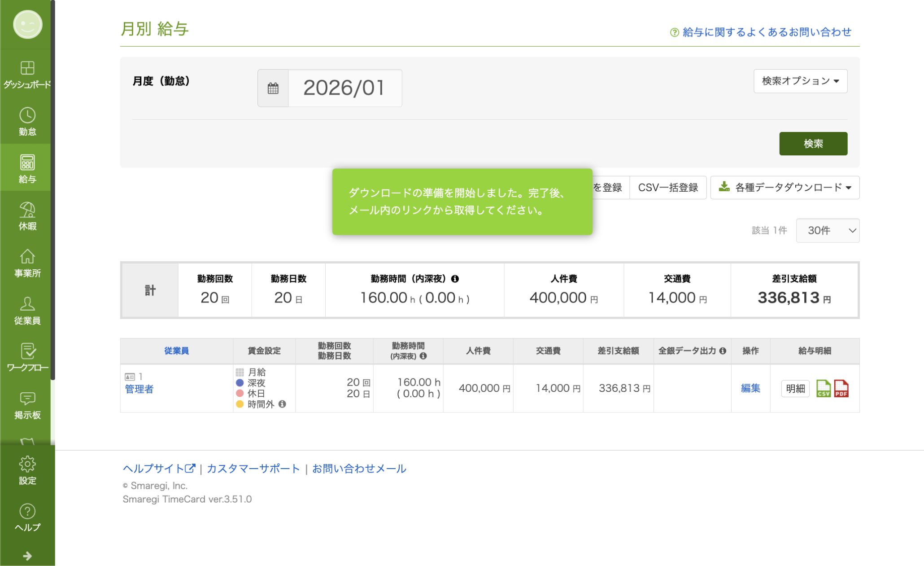Screen dimensions: 924x566
Task: Click the 160.00 h total 勤務時間 value
Action: pos(388,298)
